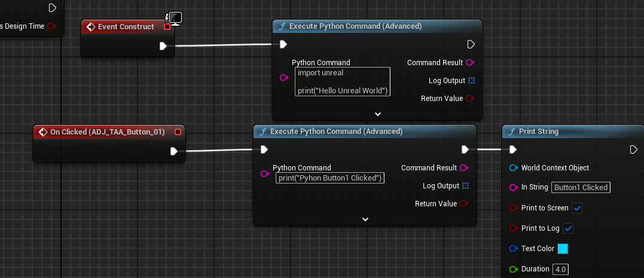Expand the Hello Unreal World Python node's advanced pins
The width and height of the screenshot is (644, 278).
378,114
